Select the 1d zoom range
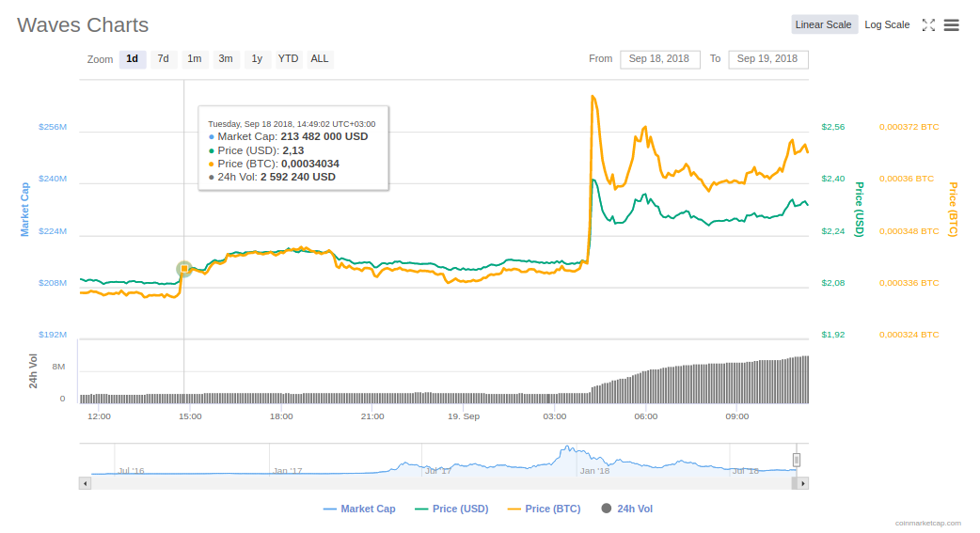 click(132, 58)
